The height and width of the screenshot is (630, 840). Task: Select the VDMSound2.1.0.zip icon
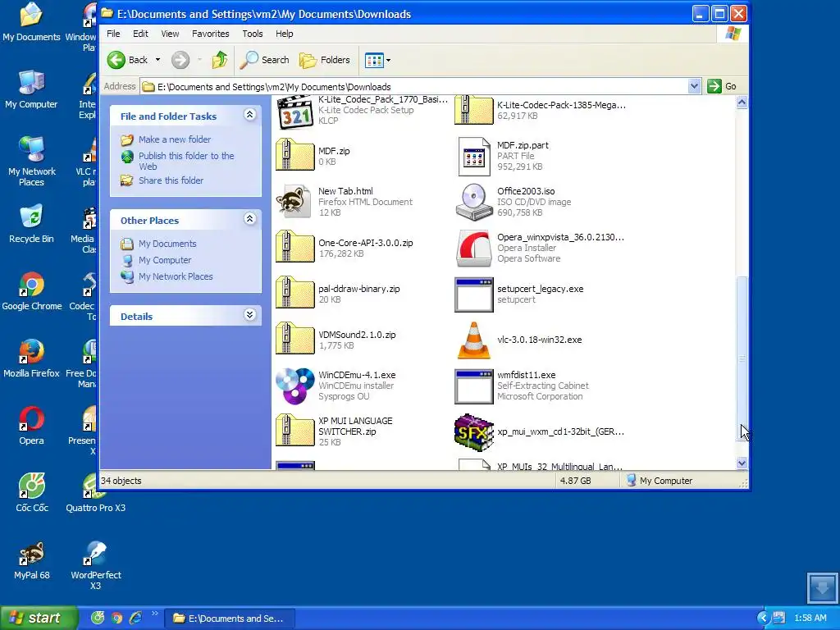294,339
